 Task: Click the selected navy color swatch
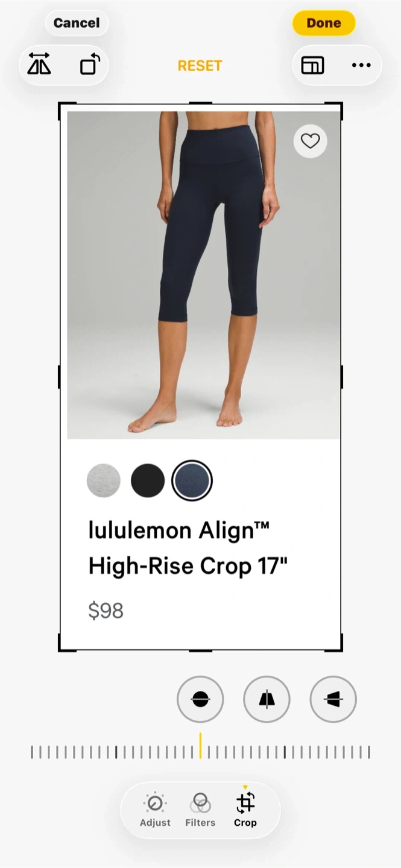(x=192, y=480)
